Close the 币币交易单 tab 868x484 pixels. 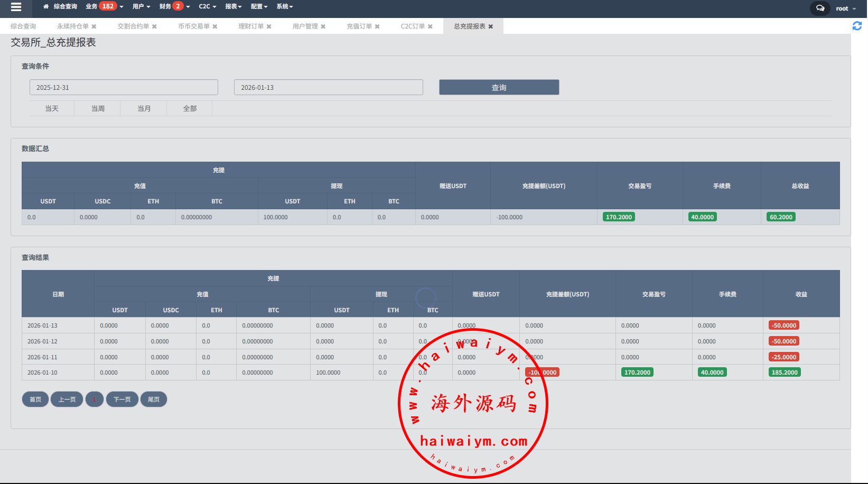[215, 26]
